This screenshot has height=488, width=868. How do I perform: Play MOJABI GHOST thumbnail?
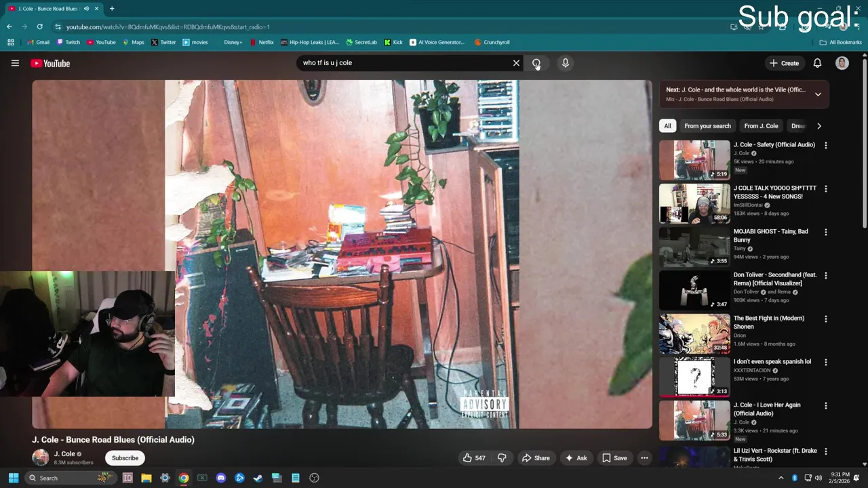(694, 247)
